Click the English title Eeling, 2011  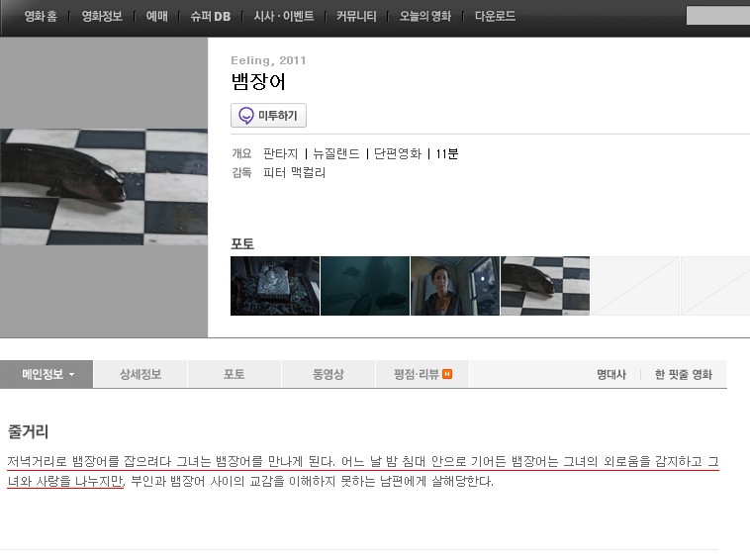pos(268,60)
